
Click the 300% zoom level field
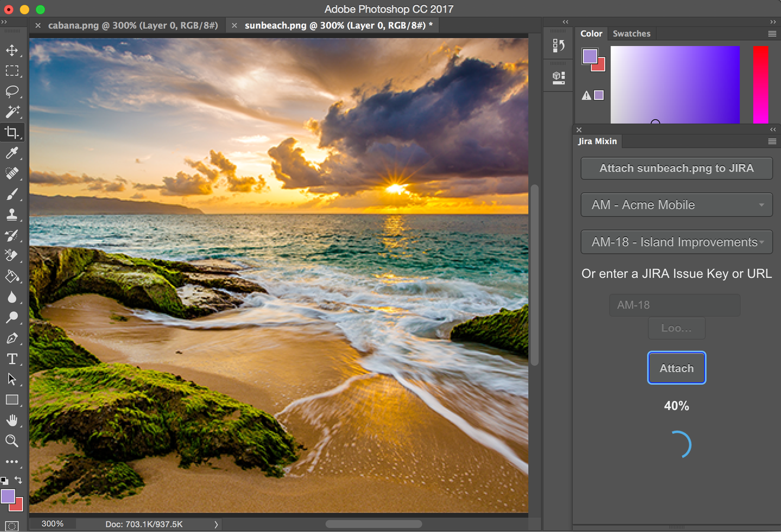click(x=53, y=524)
